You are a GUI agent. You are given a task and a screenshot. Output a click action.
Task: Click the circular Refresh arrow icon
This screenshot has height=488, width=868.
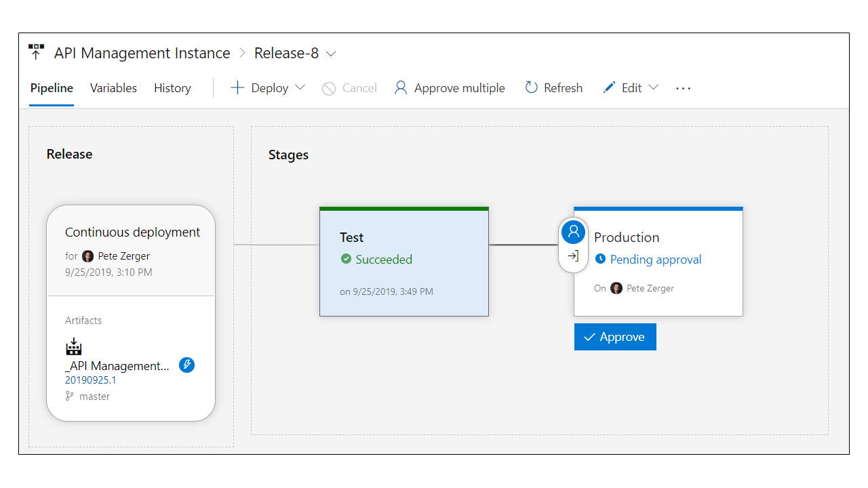click(531, 87)
